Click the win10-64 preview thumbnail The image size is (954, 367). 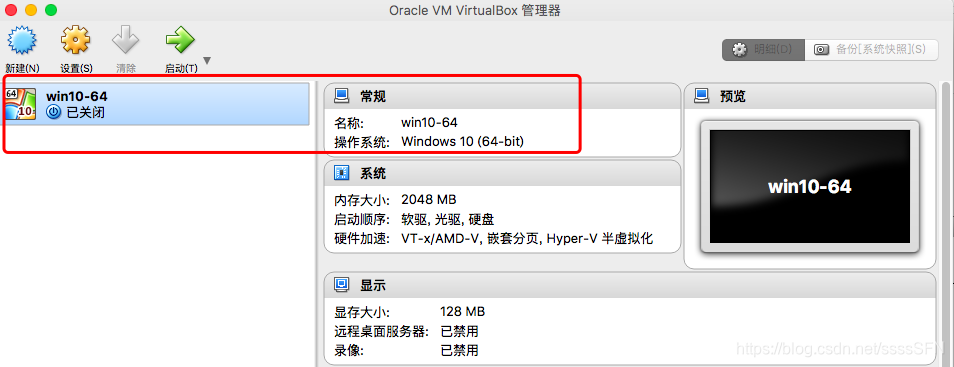click(x=810, y=186)
